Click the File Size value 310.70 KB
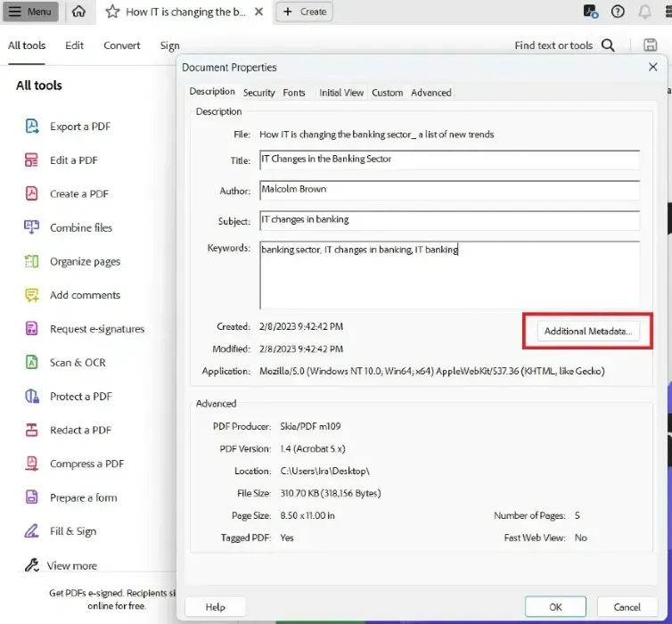The width and height of the screenshot is (672, 624). click(331, 493)
